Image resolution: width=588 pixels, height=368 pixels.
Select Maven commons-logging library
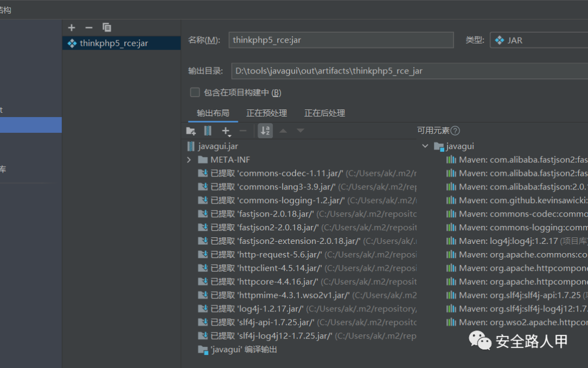point(517,228)
